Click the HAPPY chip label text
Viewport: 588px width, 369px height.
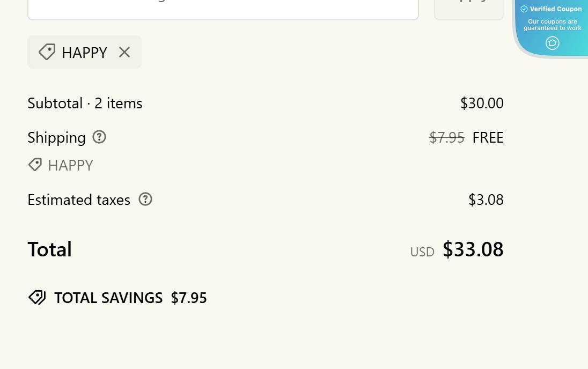coord(84,53)
